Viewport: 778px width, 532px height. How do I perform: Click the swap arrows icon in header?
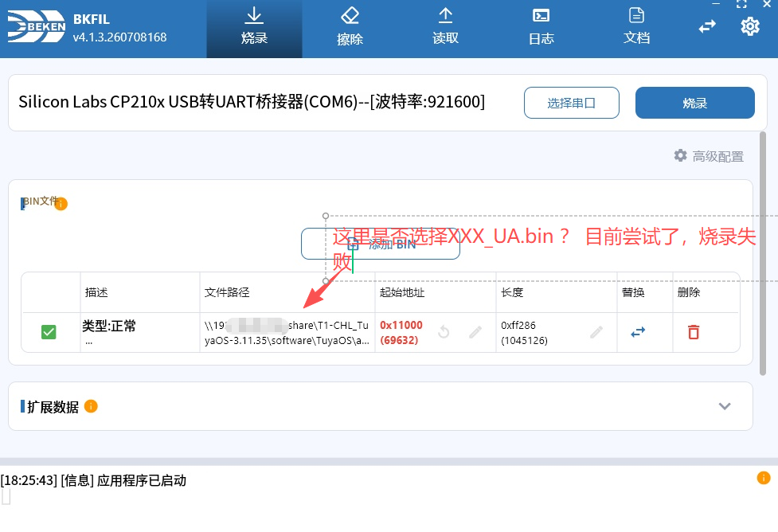click(x=707, y=26)
